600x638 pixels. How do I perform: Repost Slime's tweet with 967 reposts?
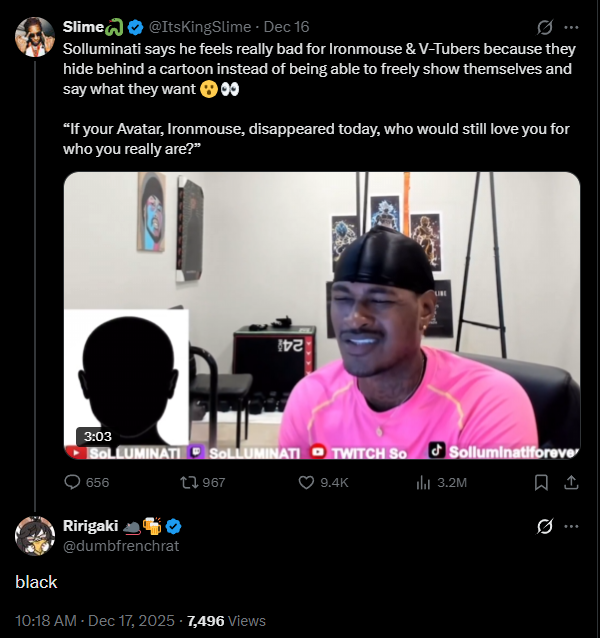coord(203,483)
